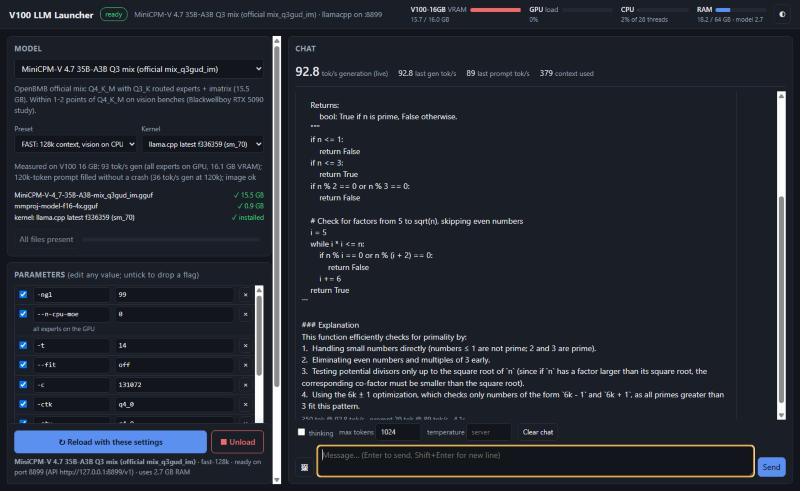Viewport: 800px width, 491px height.
Task: Click the "kernel: llama.cpp latest" installed row
Action: tap(139, 217)
